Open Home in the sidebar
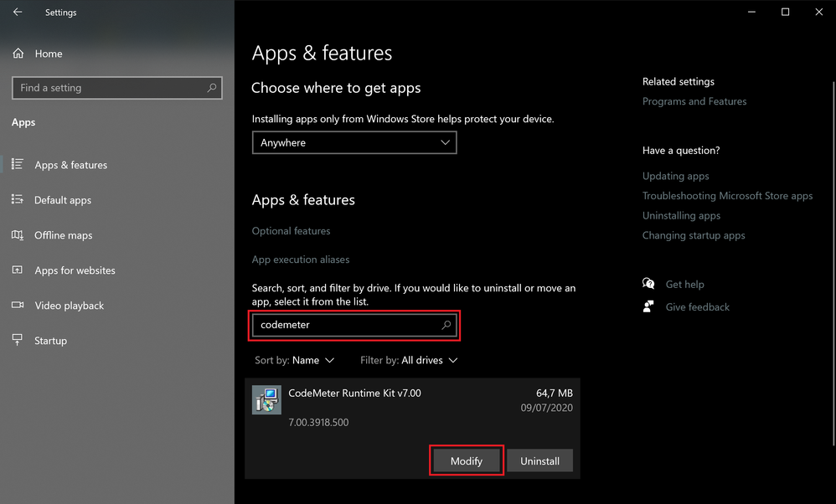 pyautogui.click(x=48, y=54)
